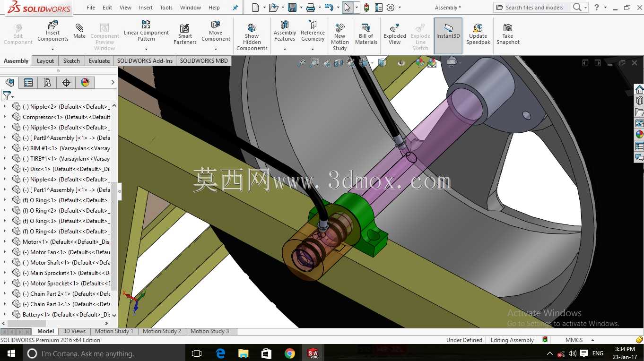Open Insert Components dropdown arrow
Screen dimensions: 644x361
tap(53, 49)
